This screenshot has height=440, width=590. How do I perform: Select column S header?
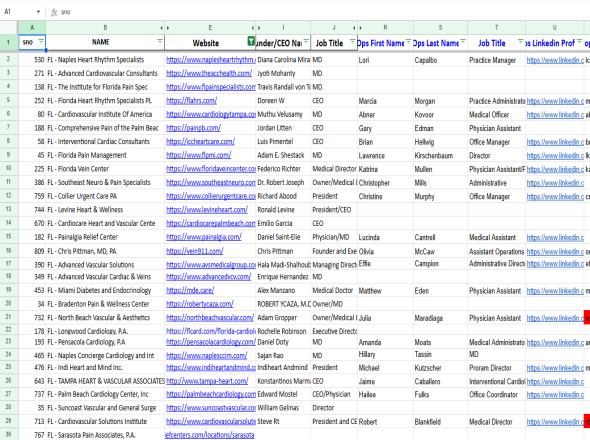click(440, 27)
